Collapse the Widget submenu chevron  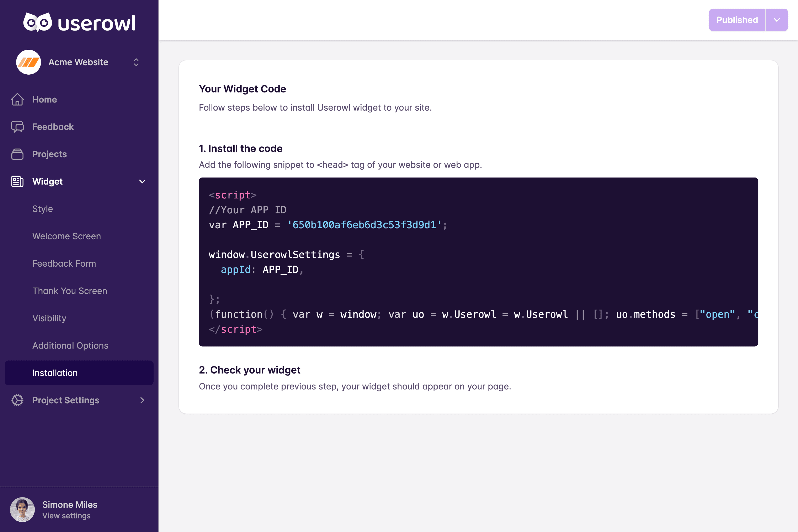coord(143,181)
